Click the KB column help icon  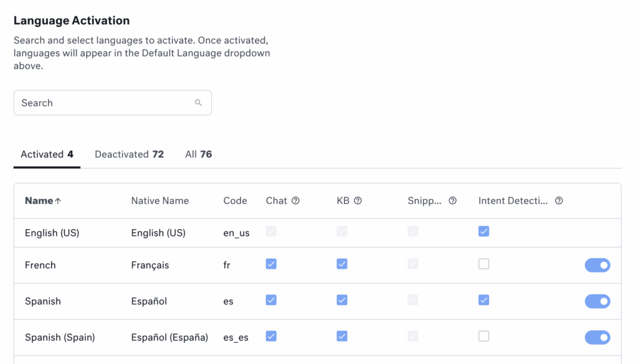tap(358, 201)
